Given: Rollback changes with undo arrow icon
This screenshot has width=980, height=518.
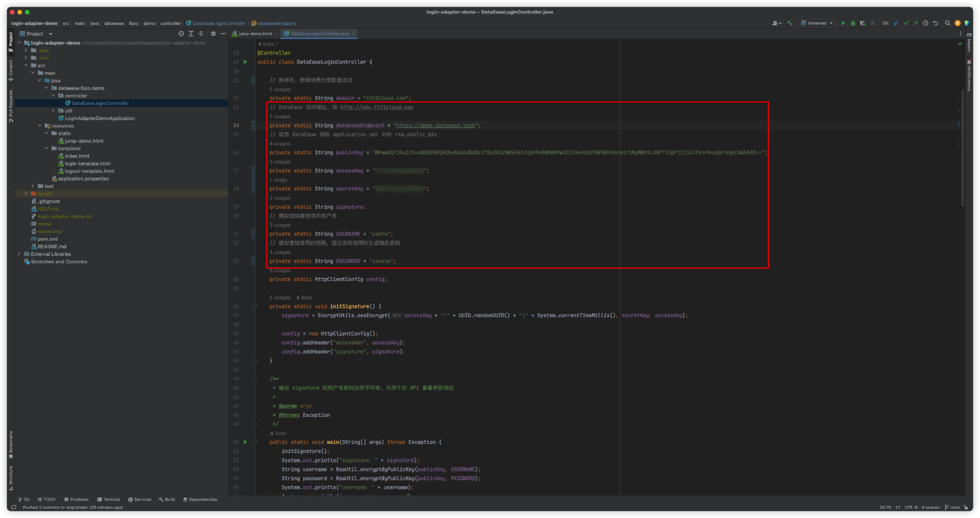Looking at the screenshot, I should pyautogui.click(x=935, y=23).
